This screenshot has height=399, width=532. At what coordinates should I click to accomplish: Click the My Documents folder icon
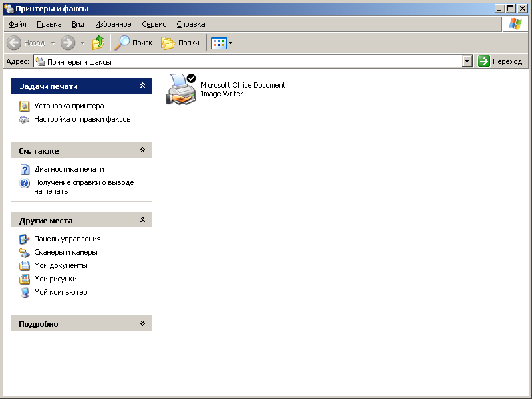click(x=24, y=265)
